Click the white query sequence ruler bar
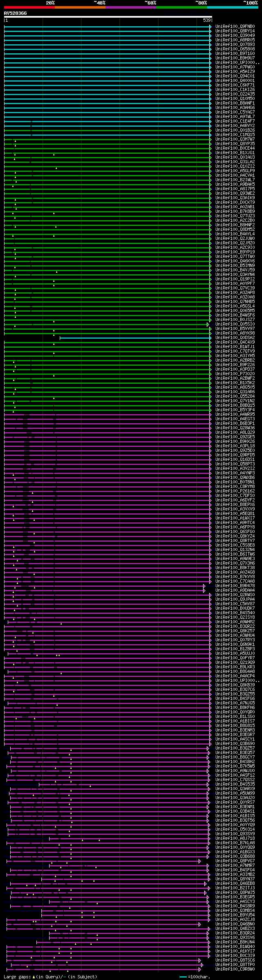 pyautogui.click(x=108, y=17)
